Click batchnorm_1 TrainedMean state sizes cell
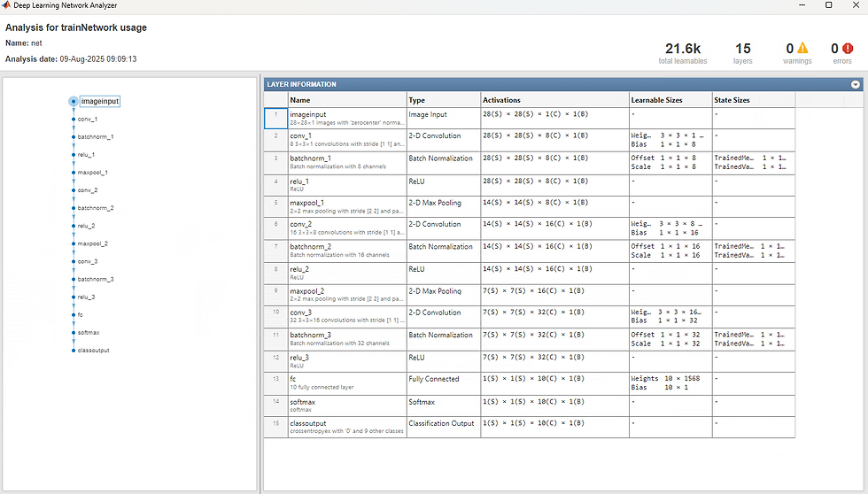 (754, 163)
